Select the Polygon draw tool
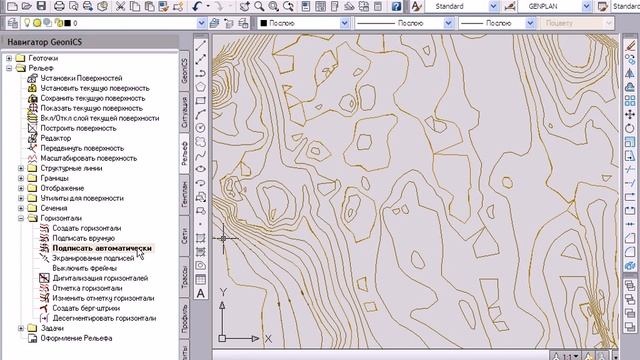 (200, 87)
